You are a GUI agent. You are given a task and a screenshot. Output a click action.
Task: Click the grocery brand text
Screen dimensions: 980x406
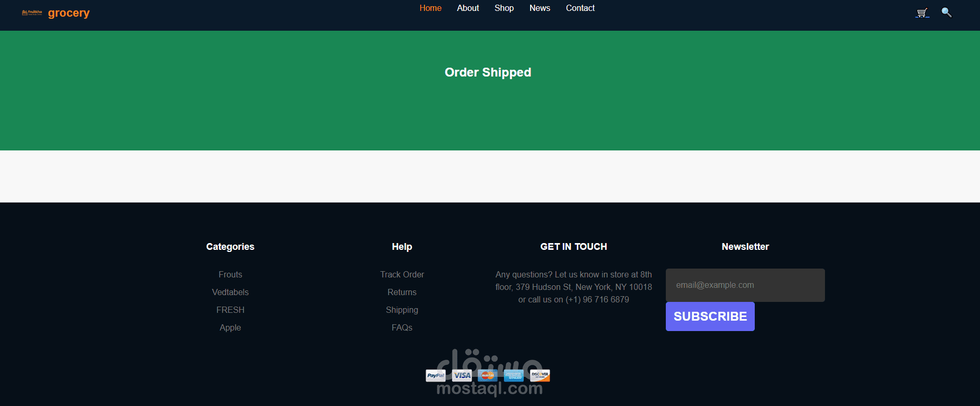tap(69, 13)
